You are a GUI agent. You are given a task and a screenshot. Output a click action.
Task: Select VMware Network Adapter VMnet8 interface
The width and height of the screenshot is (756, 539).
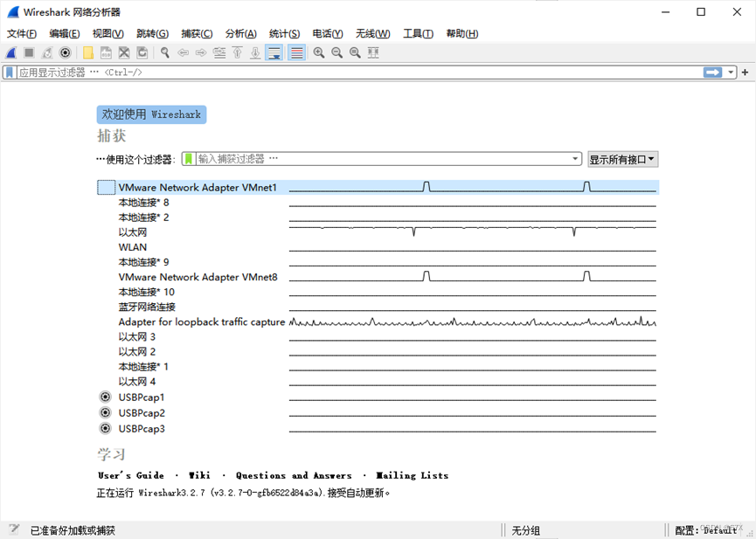pos(378,277)
